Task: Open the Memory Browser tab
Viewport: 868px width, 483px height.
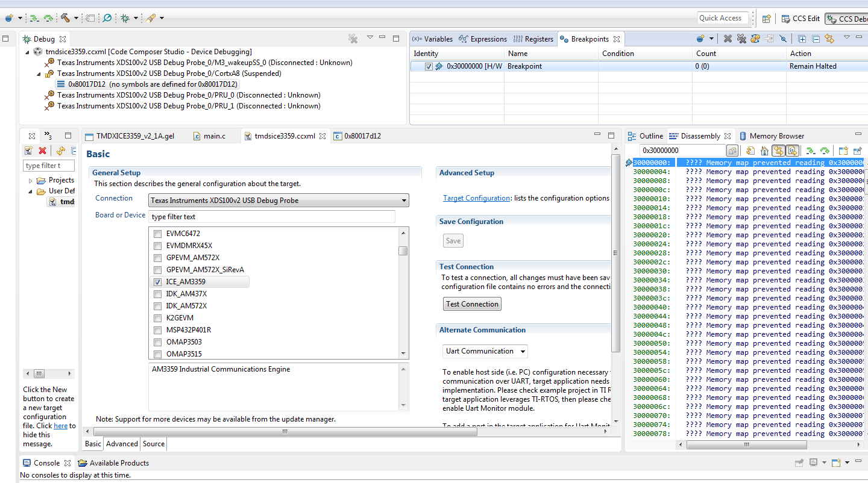Action: [772, 136]
